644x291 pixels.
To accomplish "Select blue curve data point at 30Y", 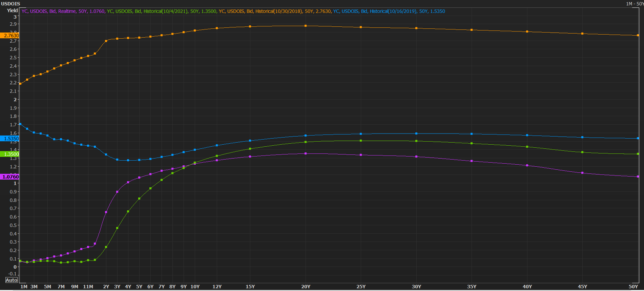I will click(416, 133).
